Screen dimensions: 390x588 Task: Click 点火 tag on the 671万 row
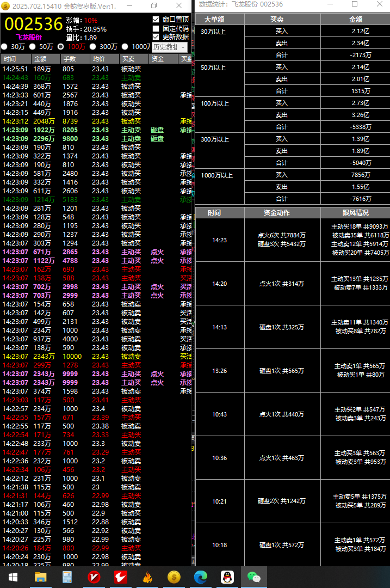(157, 252)
